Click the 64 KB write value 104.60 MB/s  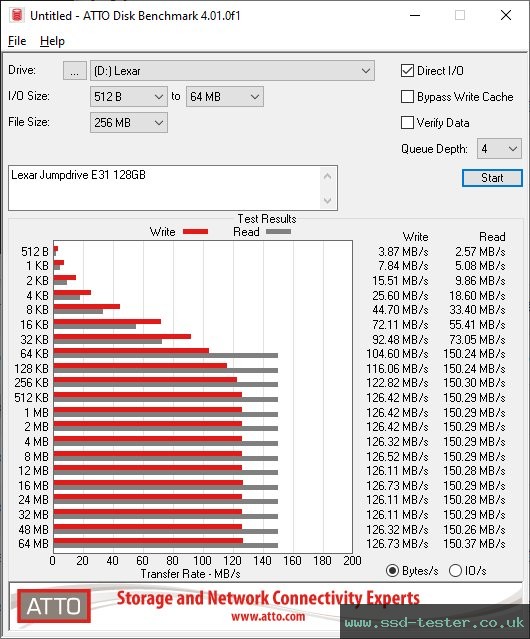pyautogui.click(x=397, y=353)
